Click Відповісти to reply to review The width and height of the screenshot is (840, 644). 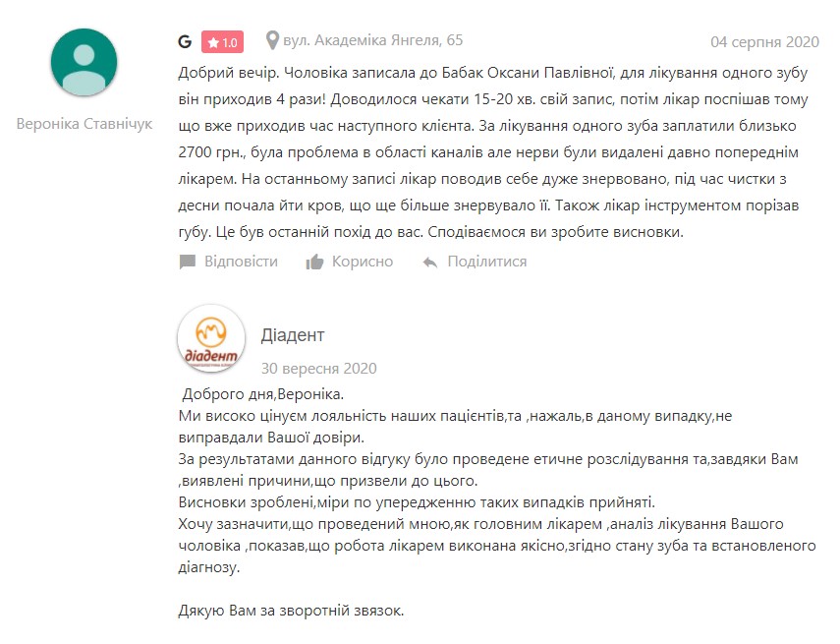tap(241, 262)
